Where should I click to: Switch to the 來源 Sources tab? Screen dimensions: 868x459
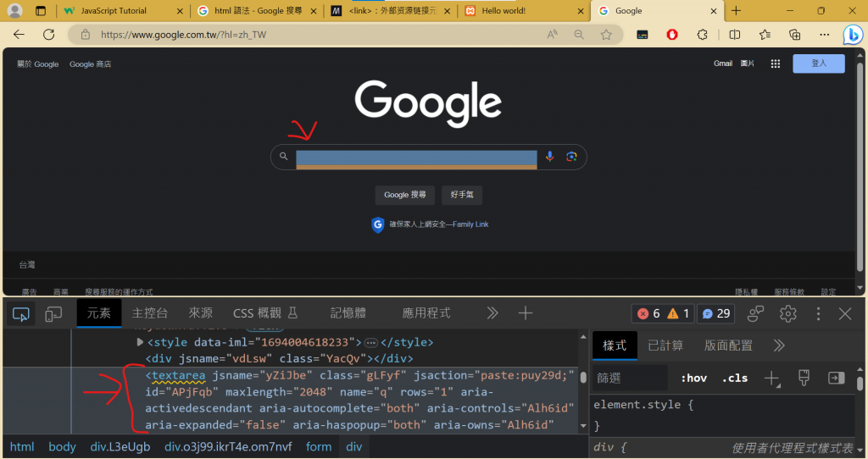point(200,313)
